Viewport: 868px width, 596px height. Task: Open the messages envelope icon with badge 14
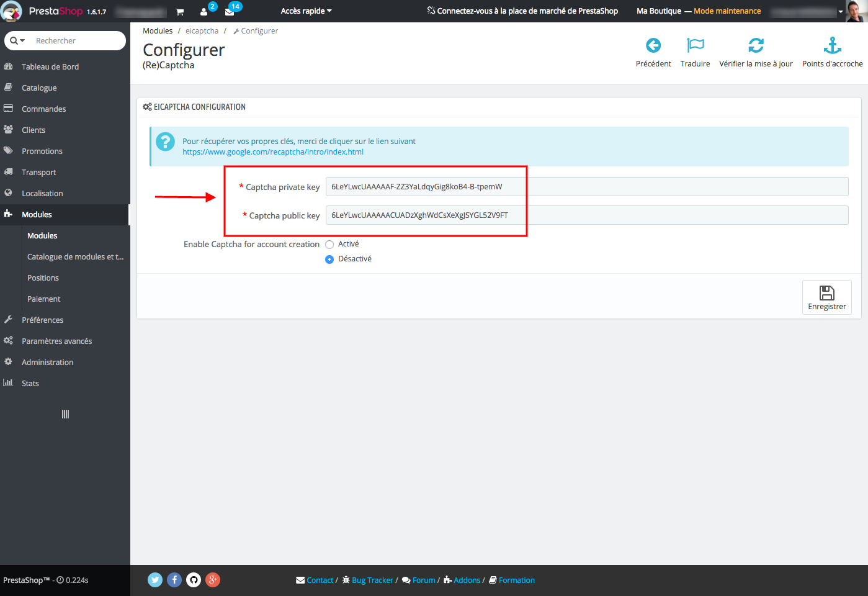pos(230,12)
